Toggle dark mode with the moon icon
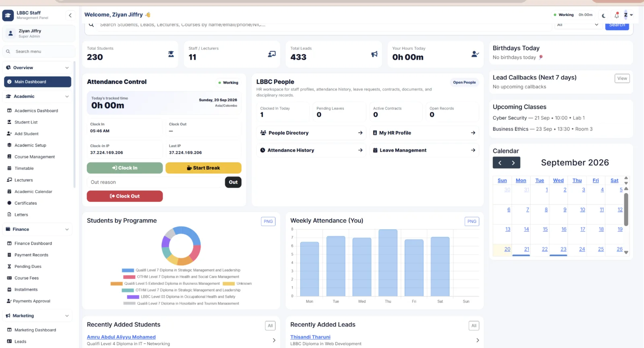This screenshot has width=644, height=348. click(x=604, y=15)
